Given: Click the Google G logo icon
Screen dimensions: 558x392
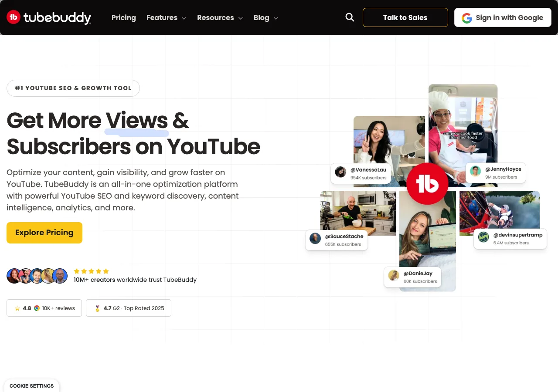Looking at the screenshot, I should [467, 18].
